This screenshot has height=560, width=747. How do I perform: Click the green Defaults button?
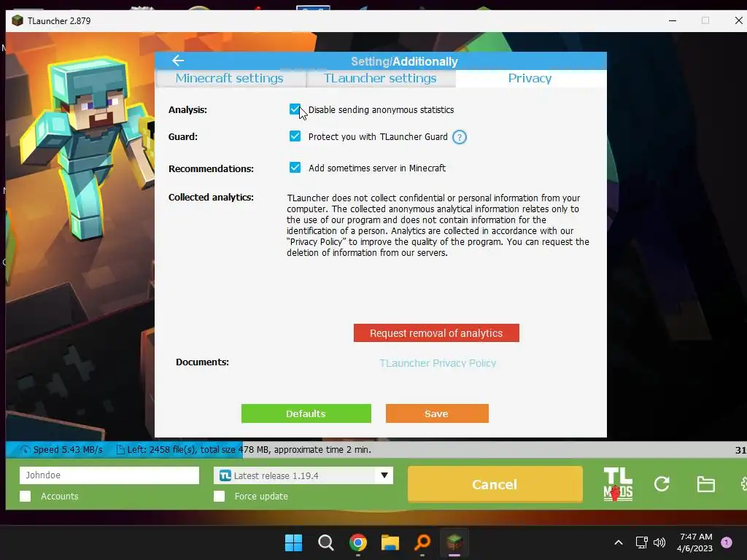[306, 413]
